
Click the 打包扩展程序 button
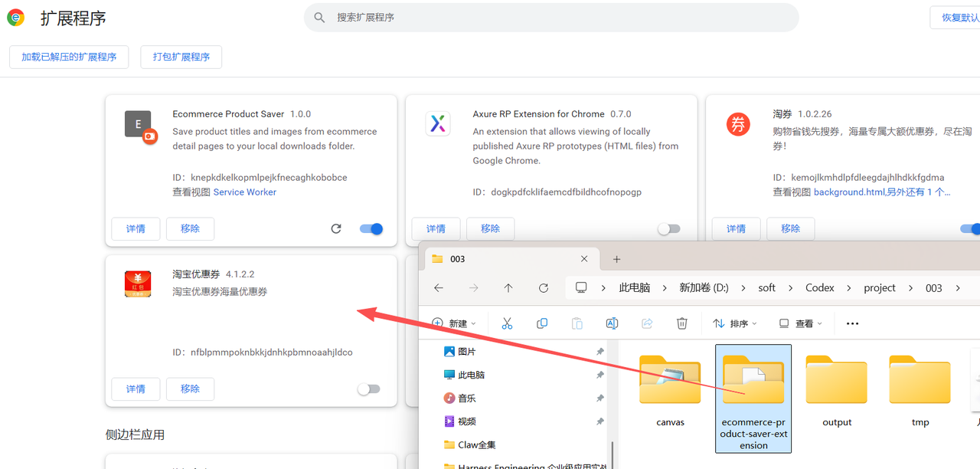181,57
